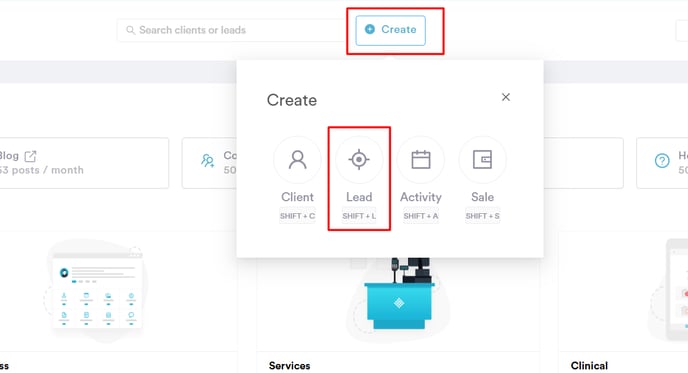The width and height of the screenshot is (688, 373).
Task: Click the Activity label
Action: tap(421, 197)
